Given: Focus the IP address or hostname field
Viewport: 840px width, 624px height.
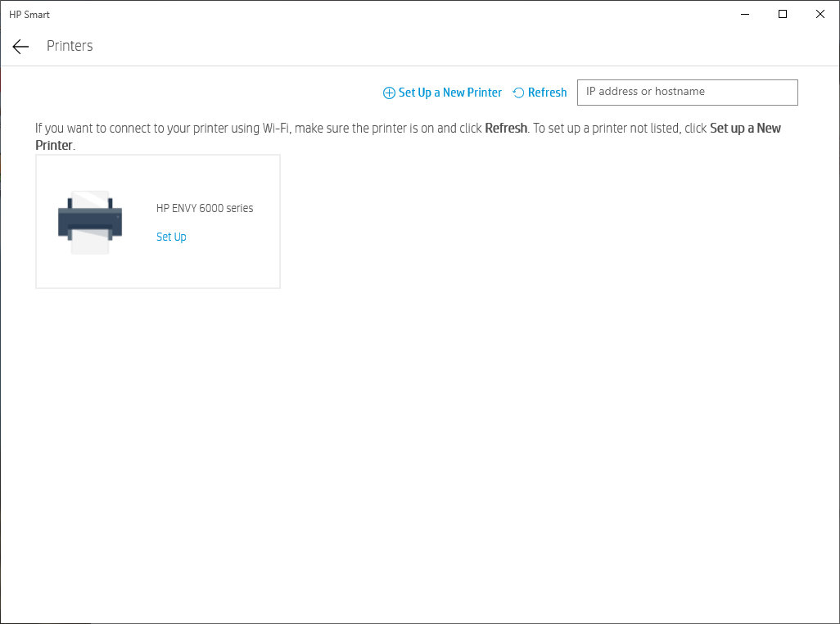Looking at the screenshot, I should tap(688, 93).
